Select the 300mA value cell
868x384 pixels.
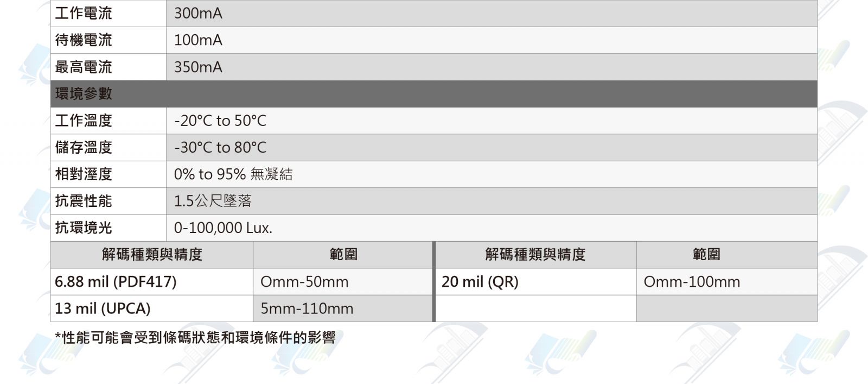pos(492,13)
